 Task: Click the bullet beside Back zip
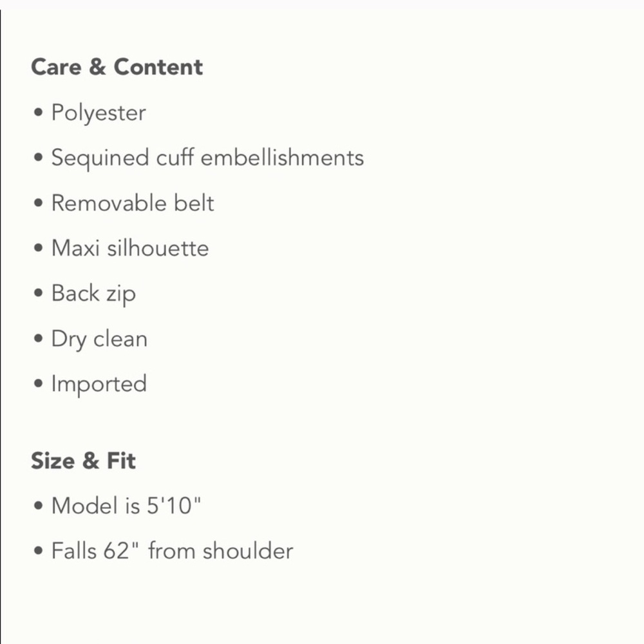click(38, 293)
